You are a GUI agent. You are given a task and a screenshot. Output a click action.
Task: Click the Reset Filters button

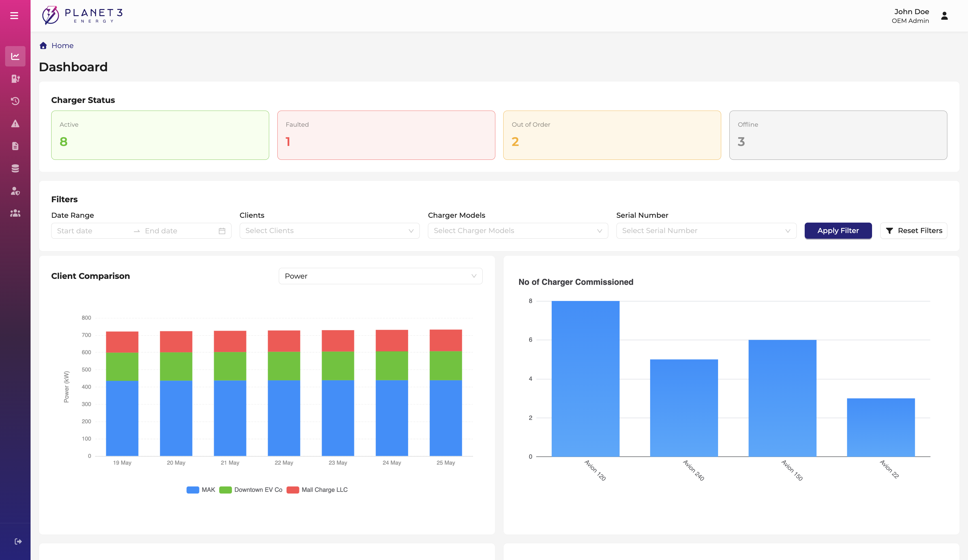point(913,231)
